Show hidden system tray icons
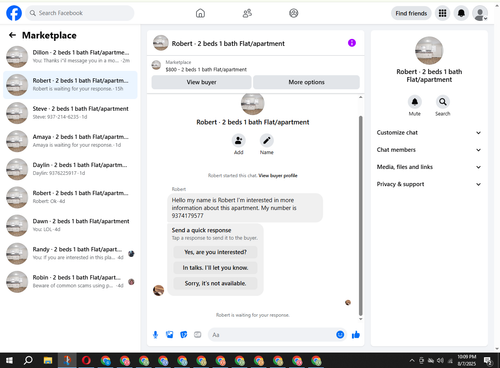The image size is (500, 368). click(412, 360)
